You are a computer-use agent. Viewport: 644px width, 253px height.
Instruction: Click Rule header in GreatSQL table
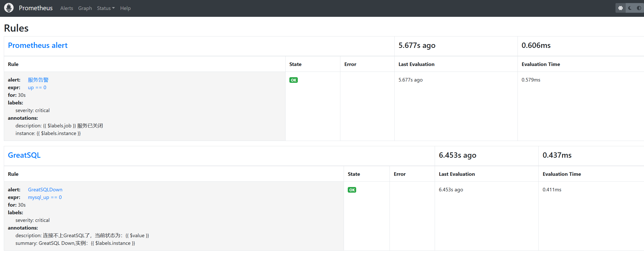click(13, 174)
